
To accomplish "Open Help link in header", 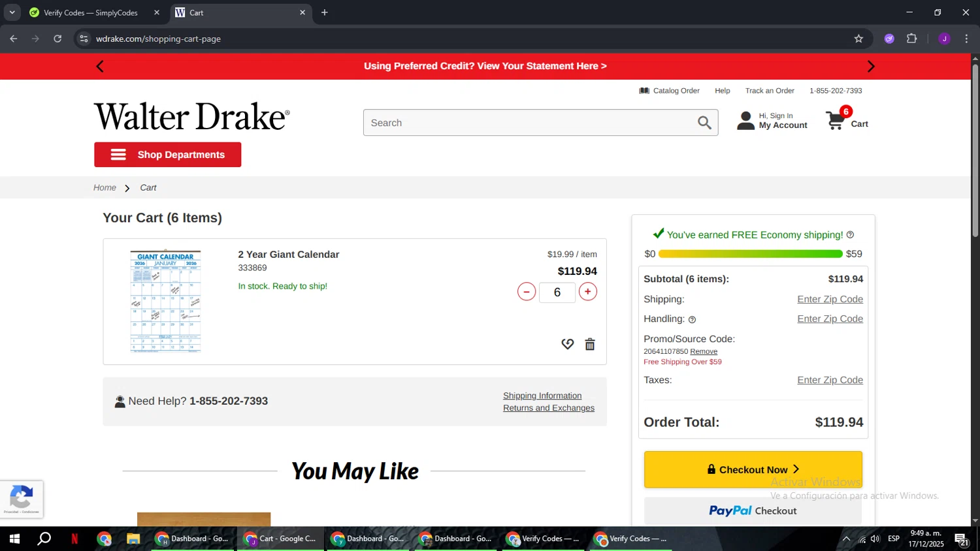I will pos(722,91).
